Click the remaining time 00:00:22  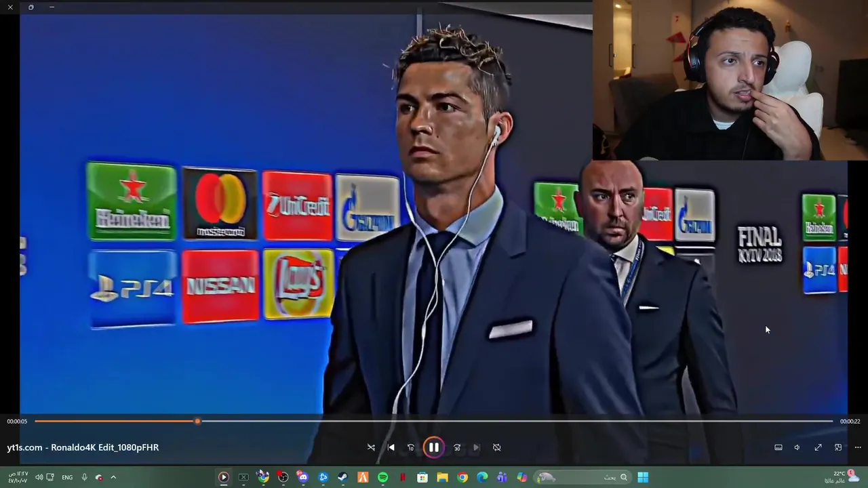pyautogui.click(x=850, y=422)
